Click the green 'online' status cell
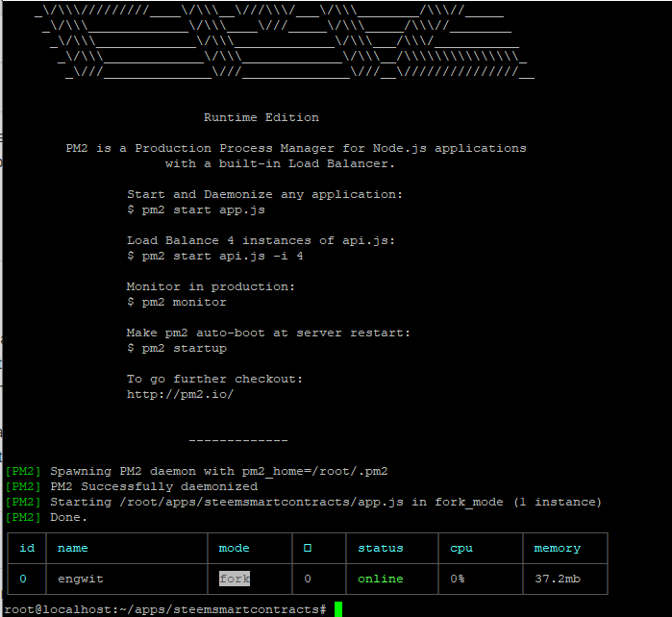The width and height of the screenshot is (672, 617). click(x=381, y=579)
